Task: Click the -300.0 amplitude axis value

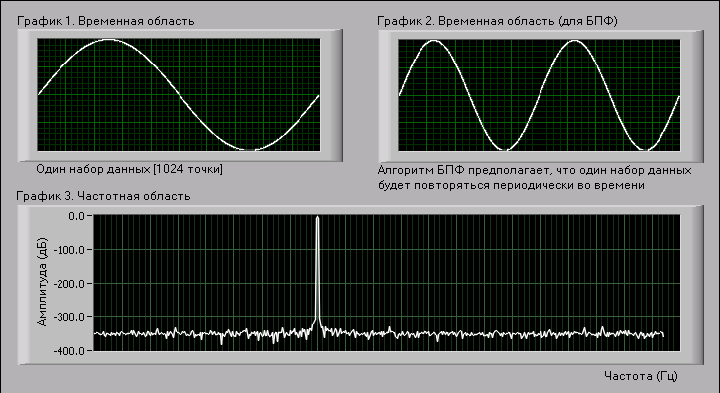Action: click(x=70, y=317)
